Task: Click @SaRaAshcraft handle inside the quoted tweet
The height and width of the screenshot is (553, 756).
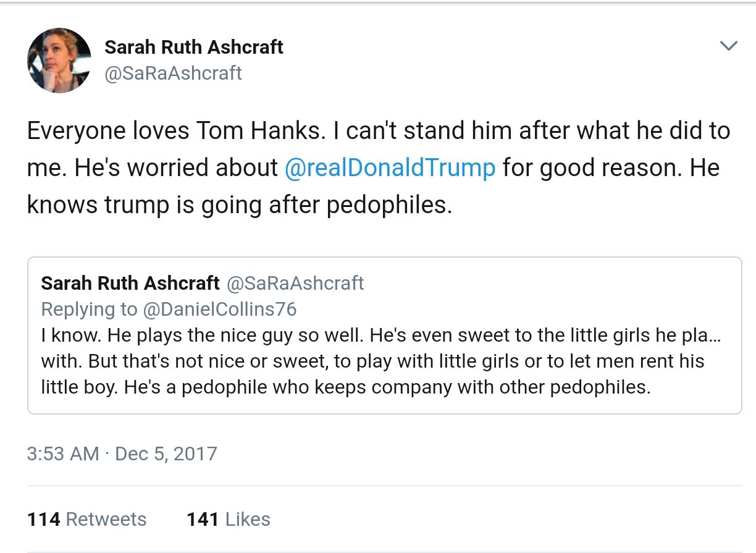Action: pos(296,283)
